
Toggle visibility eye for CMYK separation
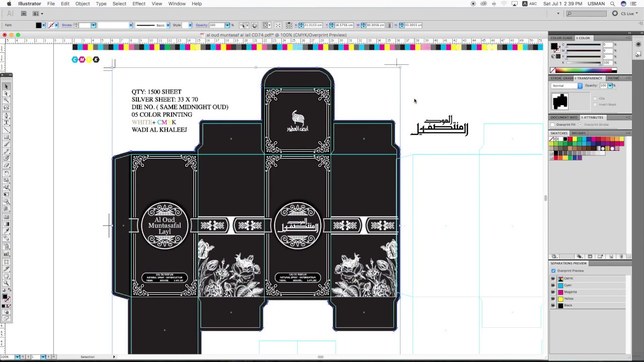coord(552,279)
